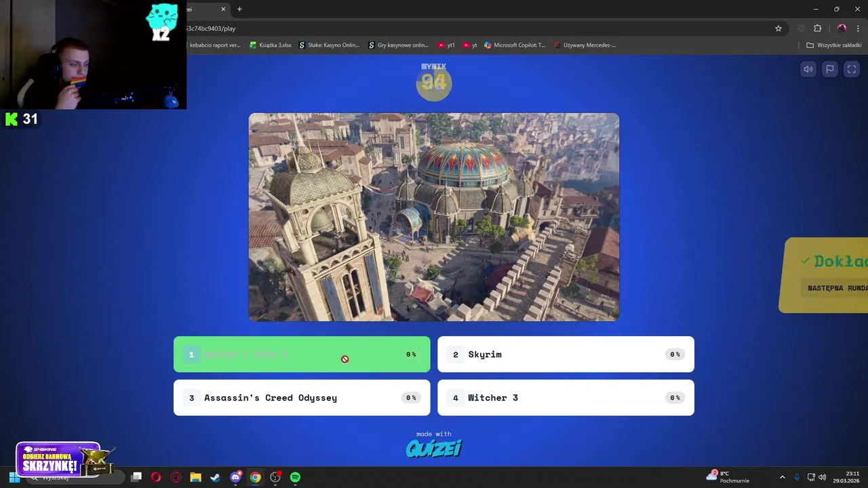
Task: Click the Odbierz darmową skrzynkę banner
Action: click(64, 460)
